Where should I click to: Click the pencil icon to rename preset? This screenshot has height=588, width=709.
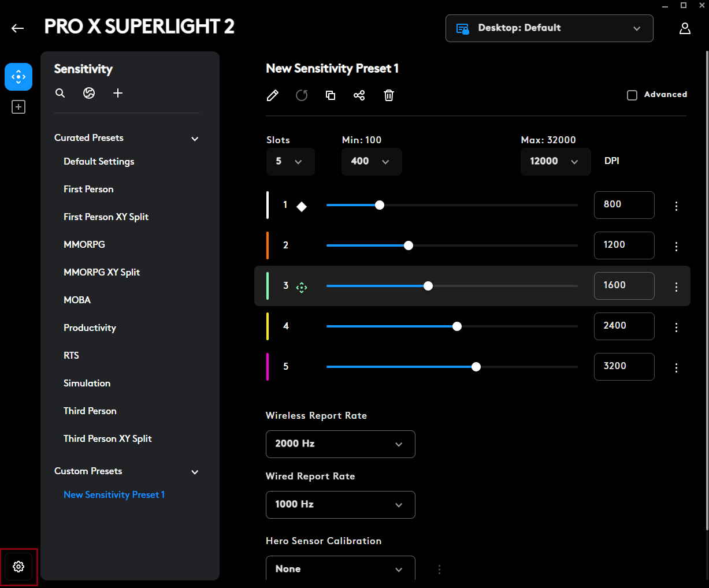coord(272,95)
